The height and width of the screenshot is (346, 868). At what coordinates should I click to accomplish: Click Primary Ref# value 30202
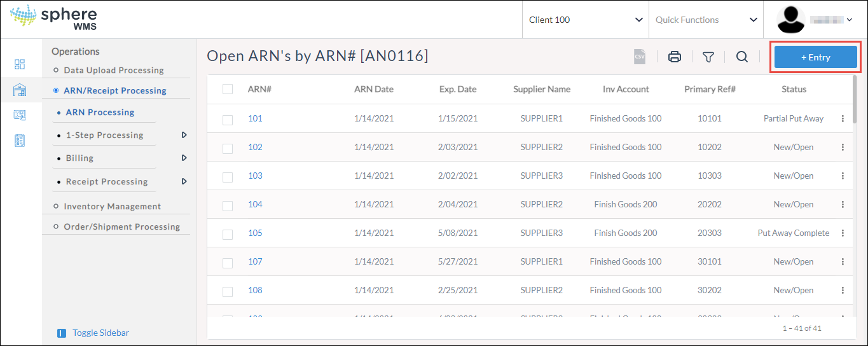[710, 290]
